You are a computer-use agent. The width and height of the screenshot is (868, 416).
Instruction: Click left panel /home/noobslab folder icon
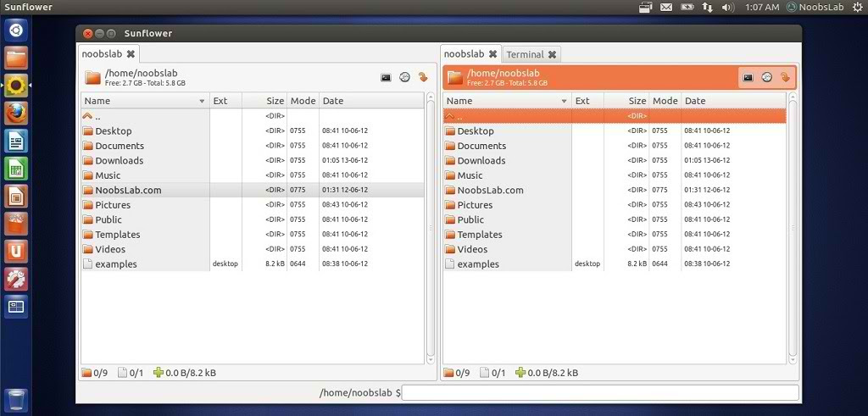92,77
